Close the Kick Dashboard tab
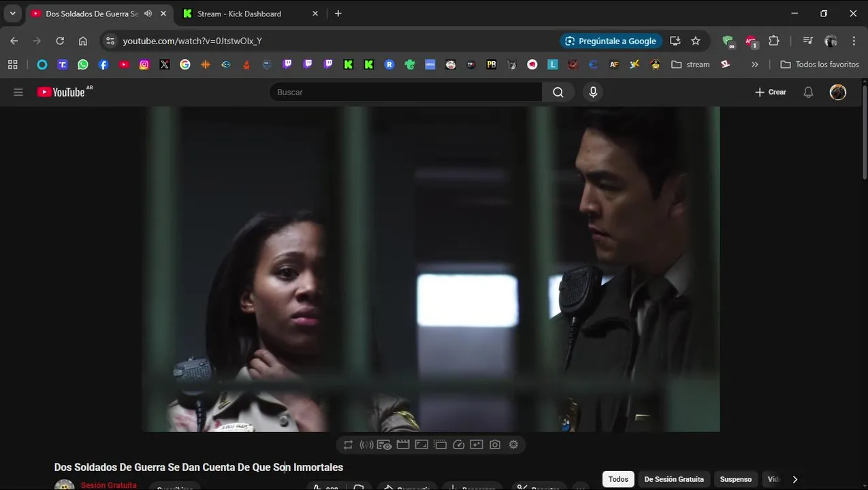This screenshot has width=868, height=490. (315, 14)
